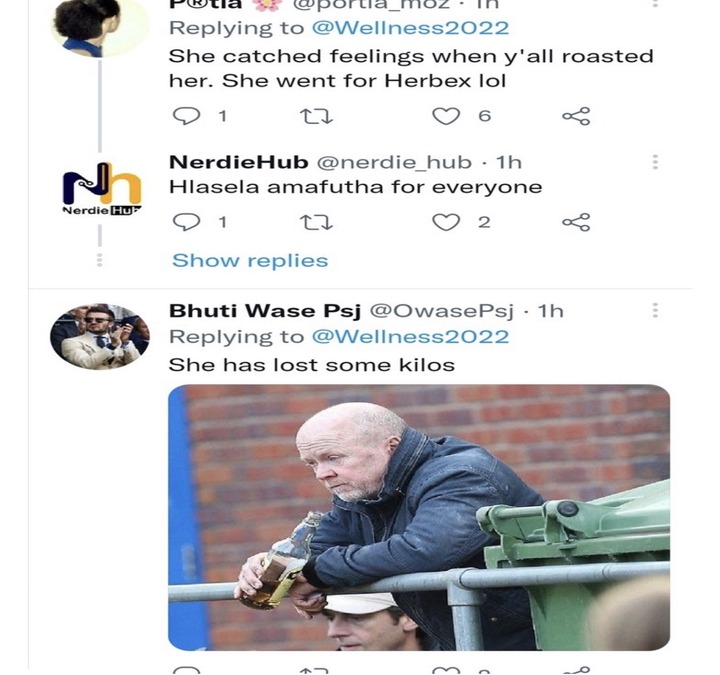
Task: Open @Wellness2022 mention in Bhuti's reply
Action: point(411,337)
